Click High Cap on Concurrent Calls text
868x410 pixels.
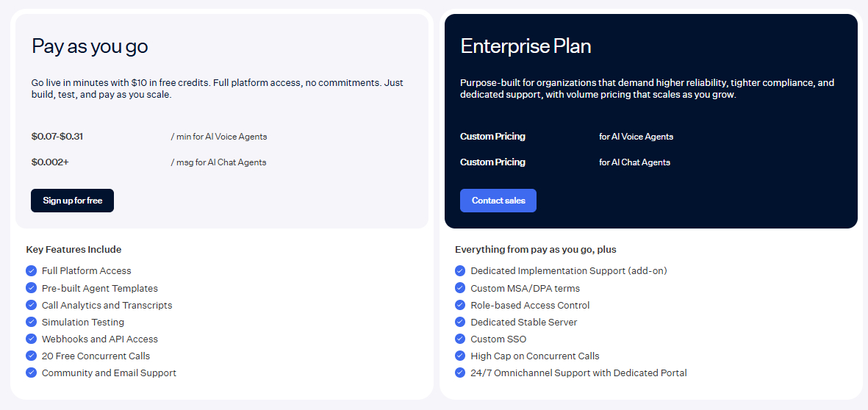(535, 356)
